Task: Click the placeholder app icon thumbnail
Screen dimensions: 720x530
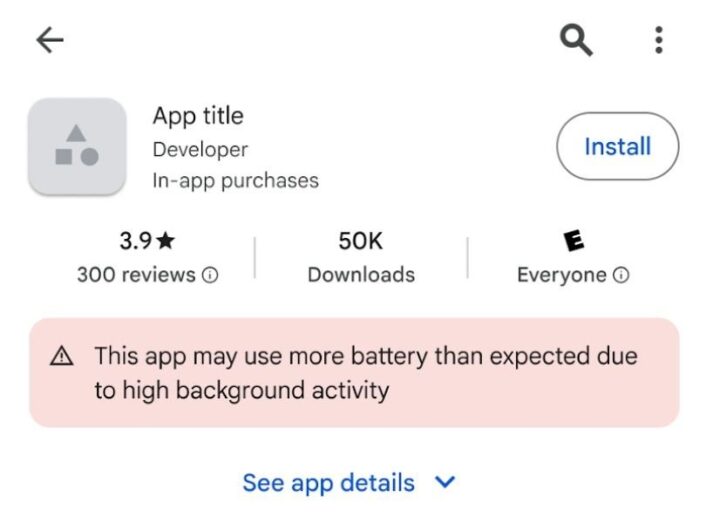Action: [x=77, y=146]
